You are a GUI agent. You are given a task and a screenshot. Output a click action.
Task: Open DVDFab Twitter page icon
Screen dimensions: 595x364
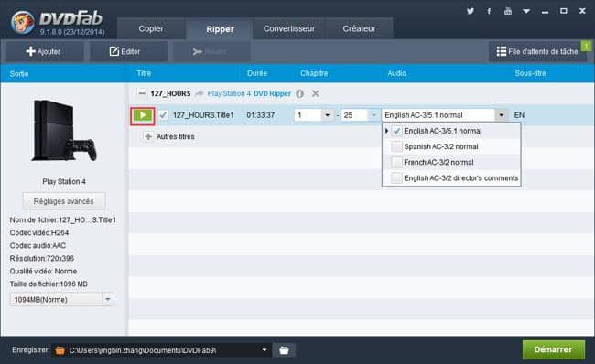click(x=471, y=11)
